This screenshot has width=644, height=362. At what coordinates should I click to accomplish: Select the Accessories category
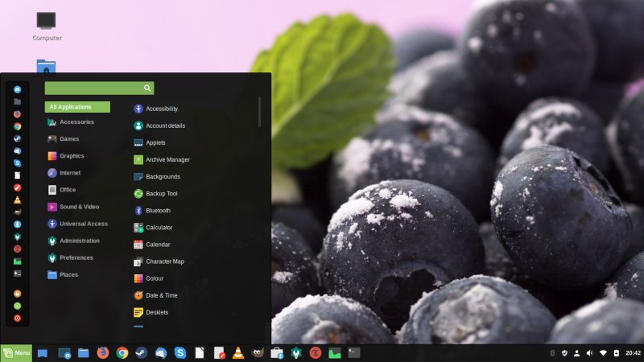[x=77, y=122]
